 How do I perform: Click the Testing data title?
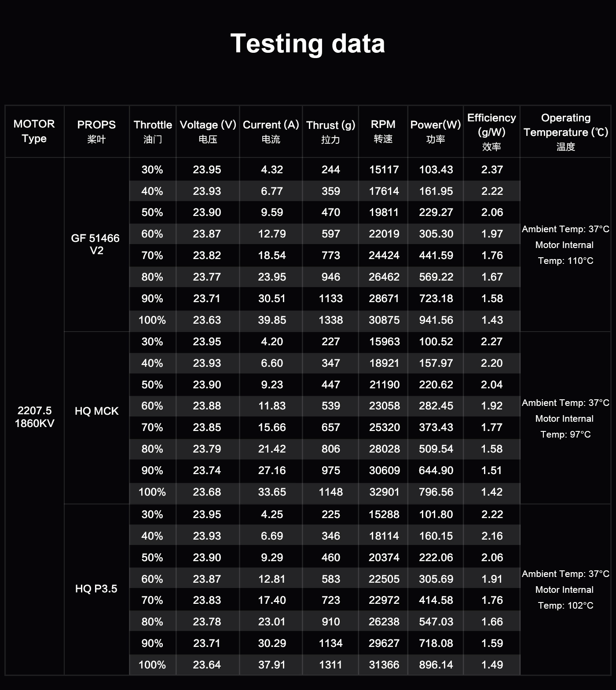click(308, 44)
